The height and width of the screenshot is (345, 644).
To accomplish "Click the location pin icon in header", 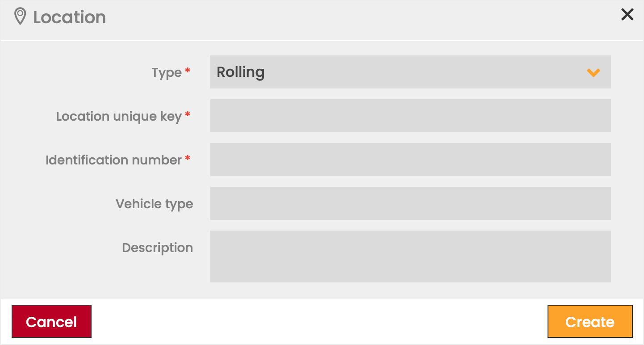I will [20, 17].
